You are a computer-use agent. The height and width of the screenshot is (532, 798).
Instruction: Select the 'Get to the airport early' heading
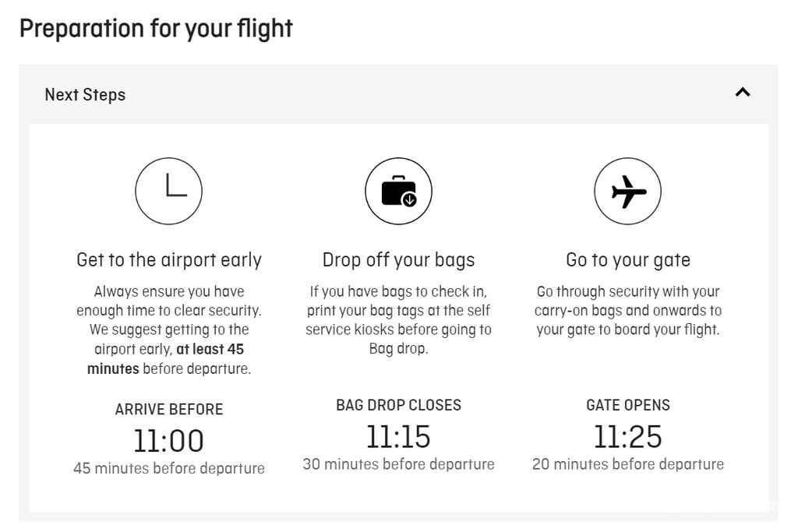tap(169, 260)
